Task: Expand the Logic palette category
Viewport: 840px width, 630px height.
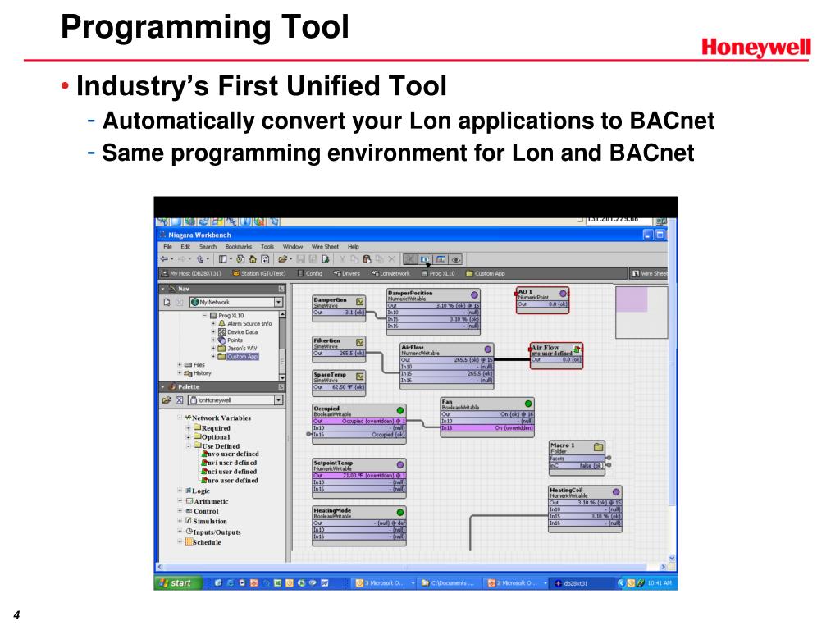Action: tap(180, 491)
